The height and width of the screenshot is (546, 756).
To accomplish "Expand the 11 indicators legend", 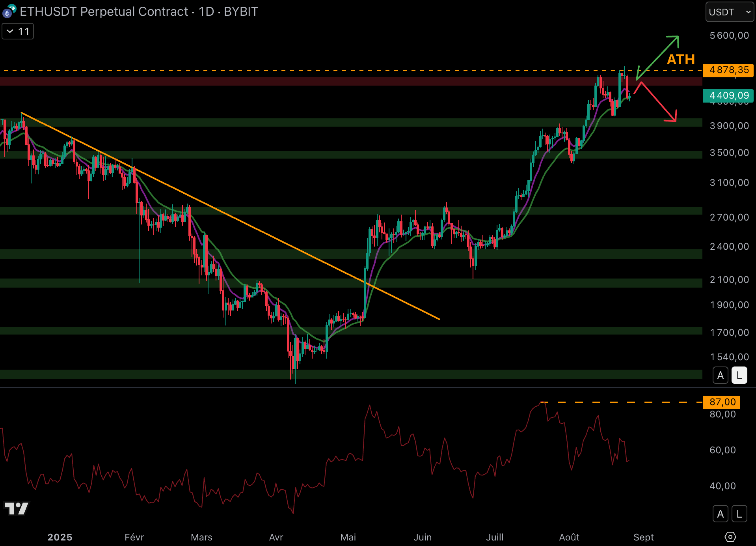I will coord(18,32).
